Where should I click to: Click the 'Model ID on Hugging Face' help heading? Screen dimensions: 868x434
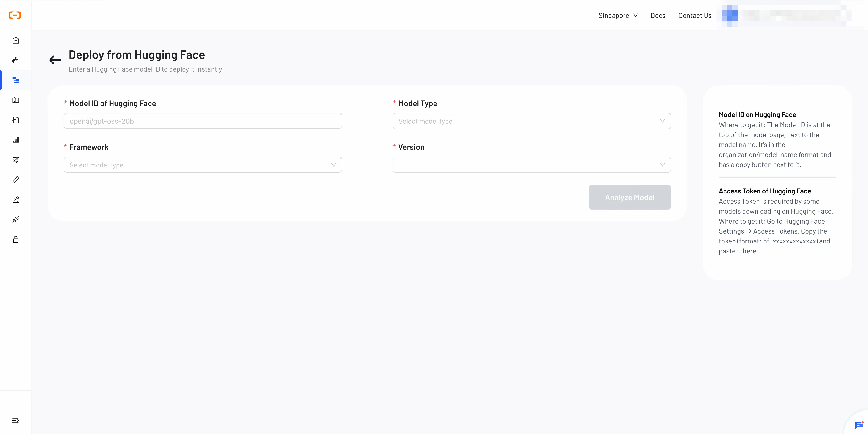pyautogui.click(x=757, y=115)
